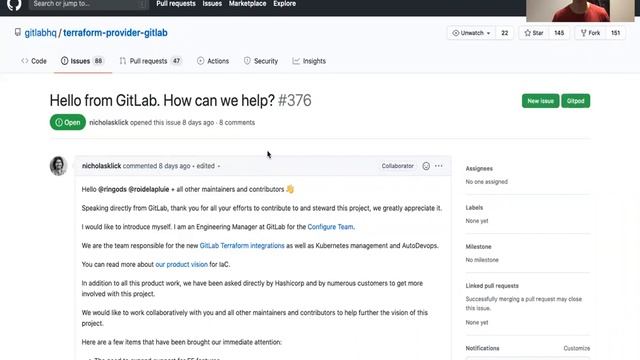This screenshot has width=640, height=360.
Task: Open the Insights tab
Action: pyautogui.click(x=309, y=61)
